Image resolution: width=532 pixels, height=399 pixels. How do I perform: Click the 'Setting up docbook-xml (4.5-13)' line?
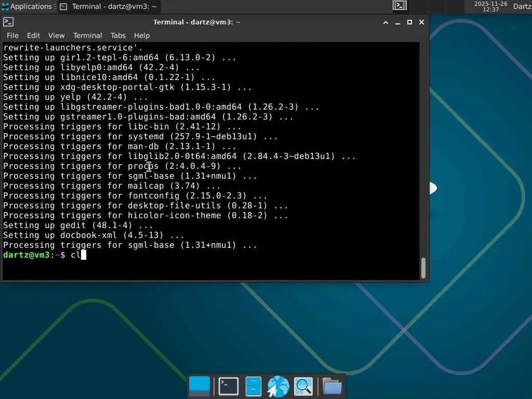(94, 235)
